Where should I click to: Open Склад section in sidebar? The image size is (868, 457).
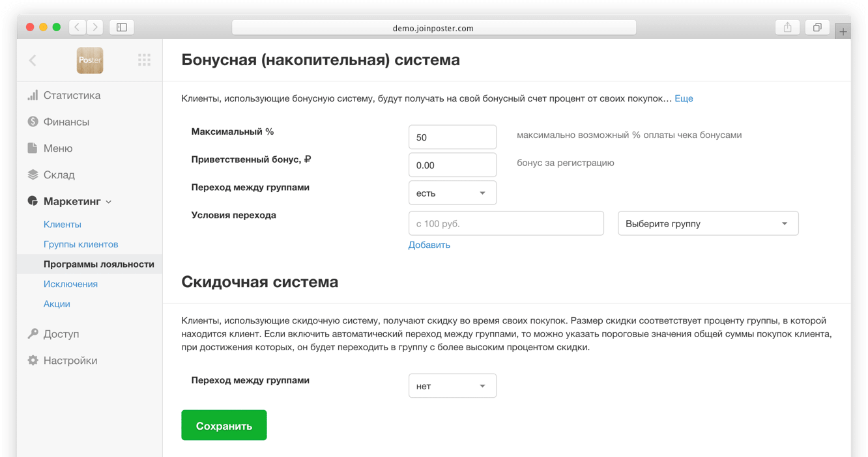(51, 174)
